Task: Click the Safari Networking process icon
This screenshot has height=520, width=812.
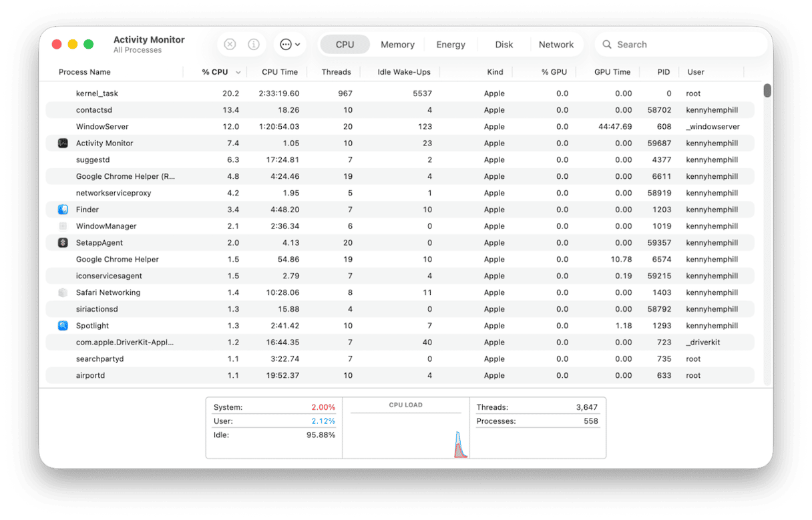Action: tap(63, 292)
